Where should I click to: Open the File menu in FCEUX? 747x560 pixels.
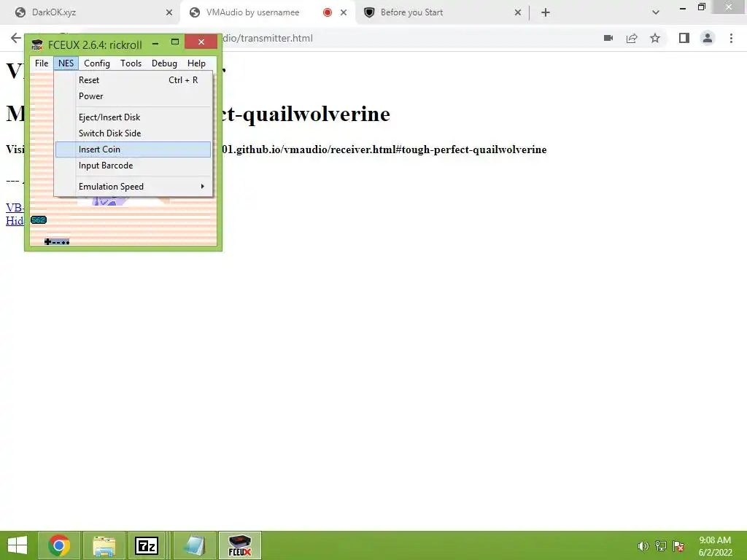point(42,63)
